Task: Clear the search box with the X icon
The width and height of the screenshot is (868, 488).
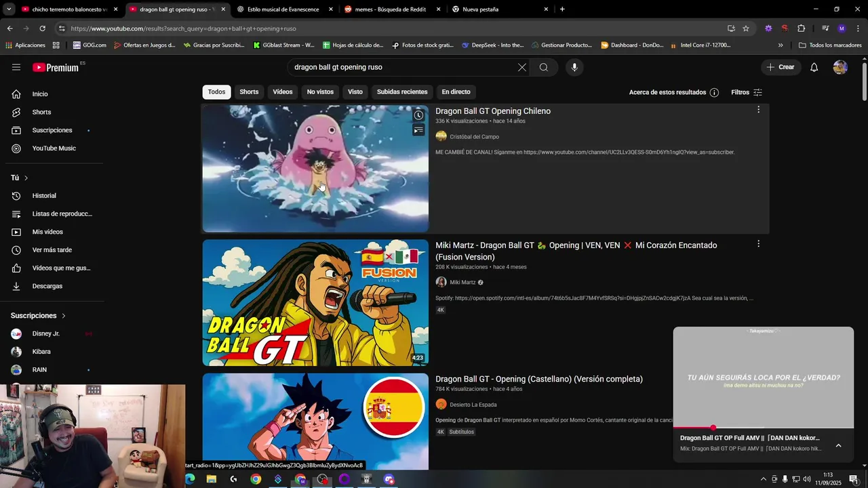Action: tap(521, 67)
